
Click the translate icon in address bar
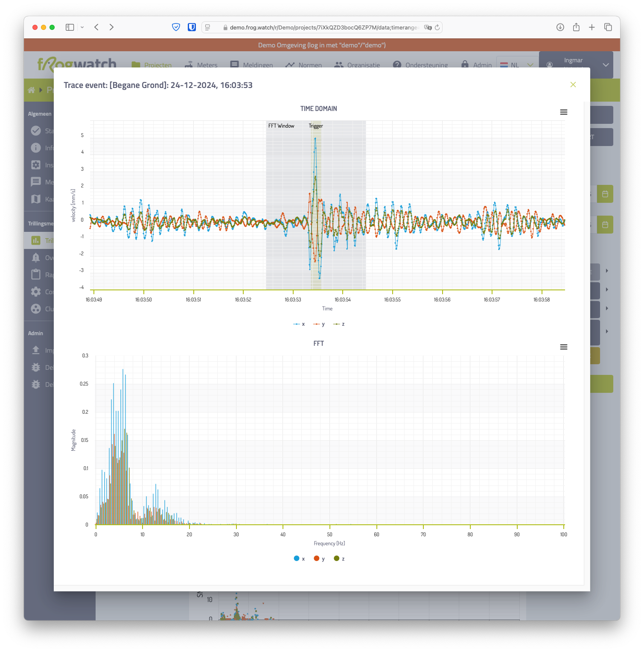coord(428,27)
